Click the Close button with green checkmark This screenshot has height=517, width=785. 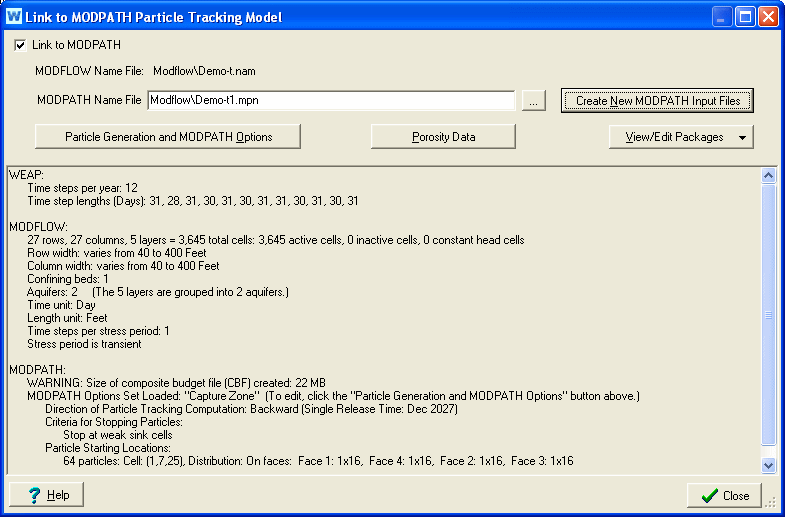click(724, 495)
